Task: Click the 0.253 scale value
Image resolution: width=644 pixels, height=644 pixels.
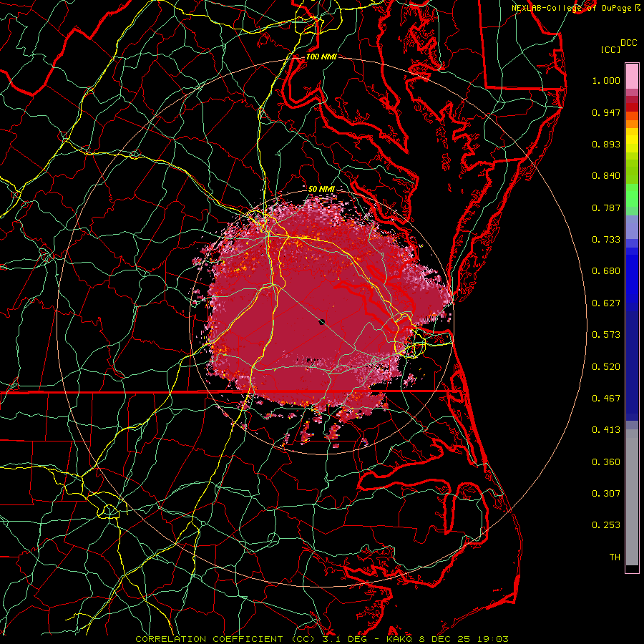Action: coord(606,525)
